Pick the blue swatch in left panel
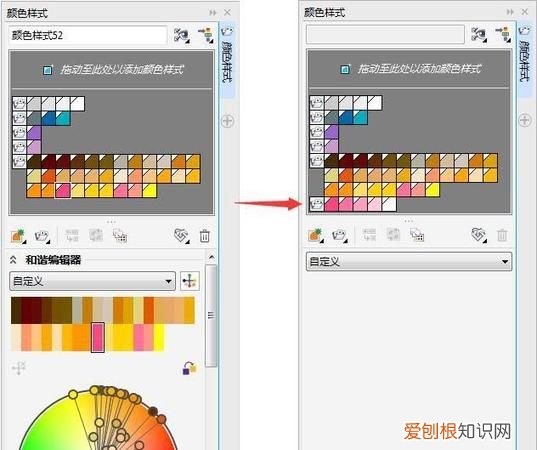Viewport: 537px width, 450px height. 48,118
